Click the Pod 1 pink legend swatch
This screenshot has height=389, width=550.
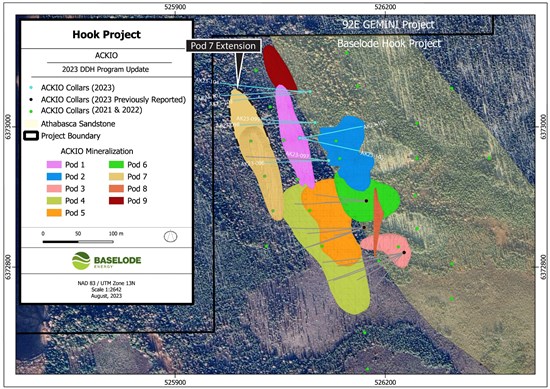click(x=54, y=165)
